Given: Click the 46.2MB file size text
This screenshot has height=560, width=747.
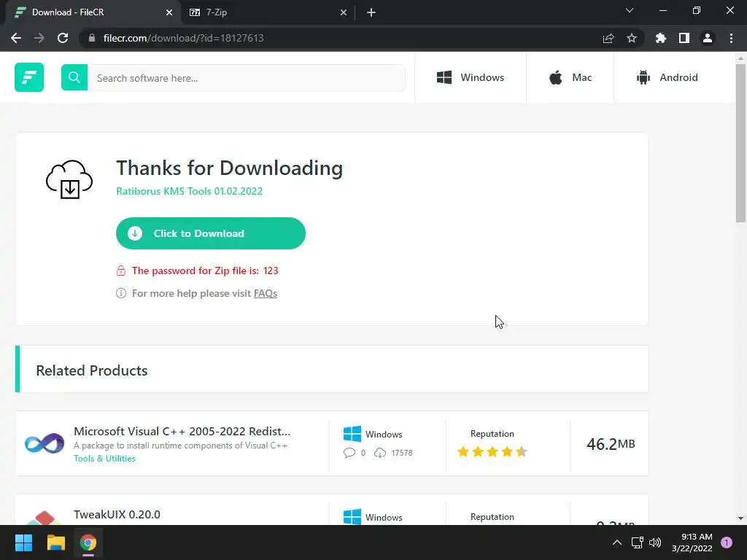Looking at the screenshot, I should (611, 444).
